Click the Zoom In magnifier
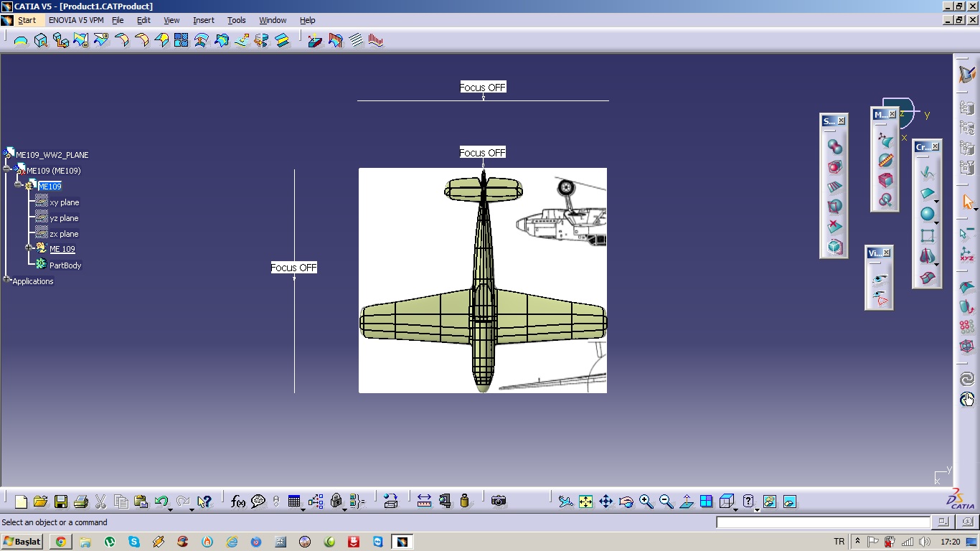Viewport: 980px width, 551px height. coord(646,501)
